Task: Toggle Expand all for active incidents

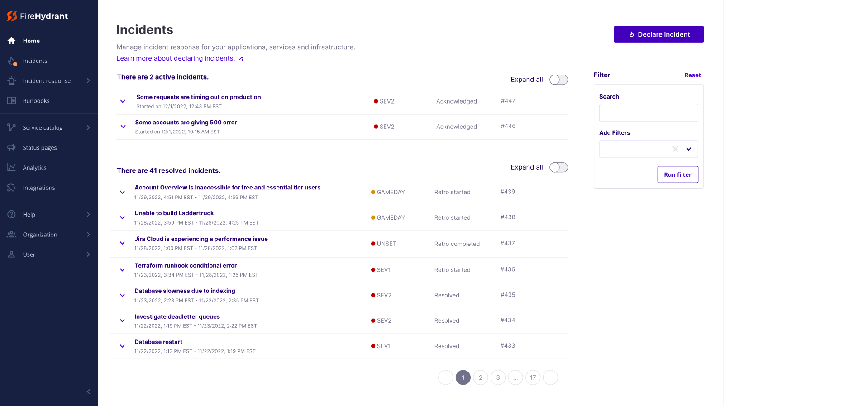Action: tap(558, 80)
